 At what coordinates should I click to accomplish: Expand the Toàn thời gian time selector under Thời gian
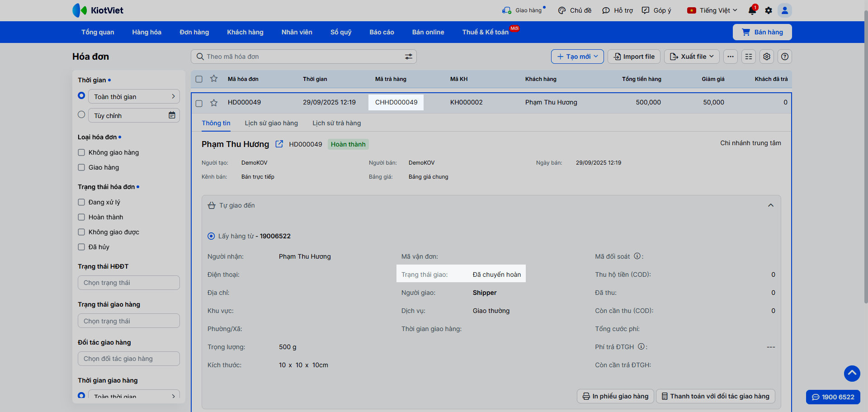click(x=134, y=96)
